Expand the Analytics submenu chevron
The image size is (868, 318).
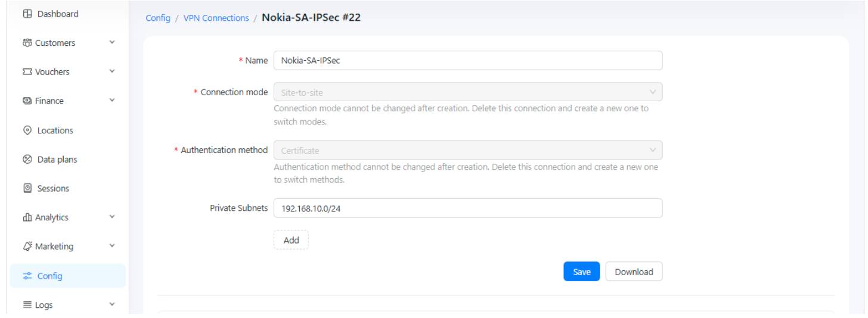[x=113, y=218]
